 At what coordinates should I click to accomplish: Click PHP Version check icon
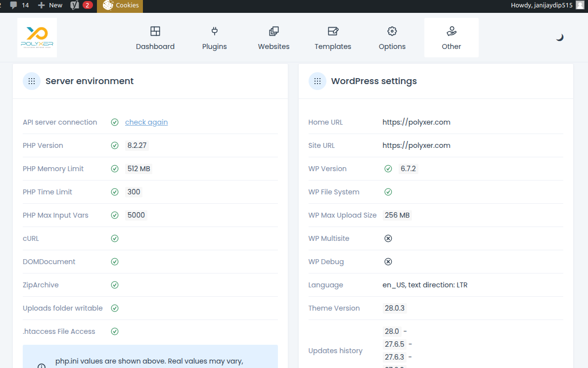(x=115, y=145)
